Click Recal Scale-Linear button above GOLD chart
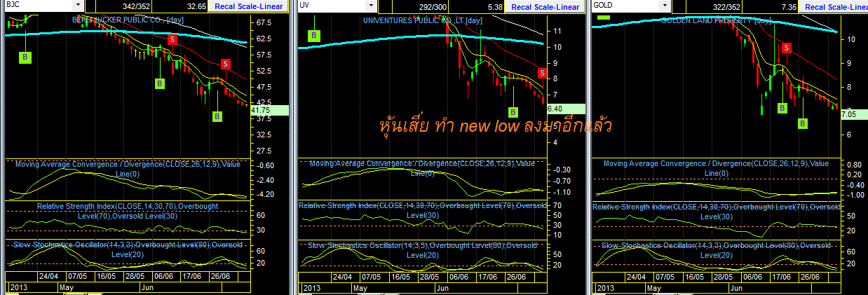The height and width of the screenshot is (295, 868). tap(833, 6)
